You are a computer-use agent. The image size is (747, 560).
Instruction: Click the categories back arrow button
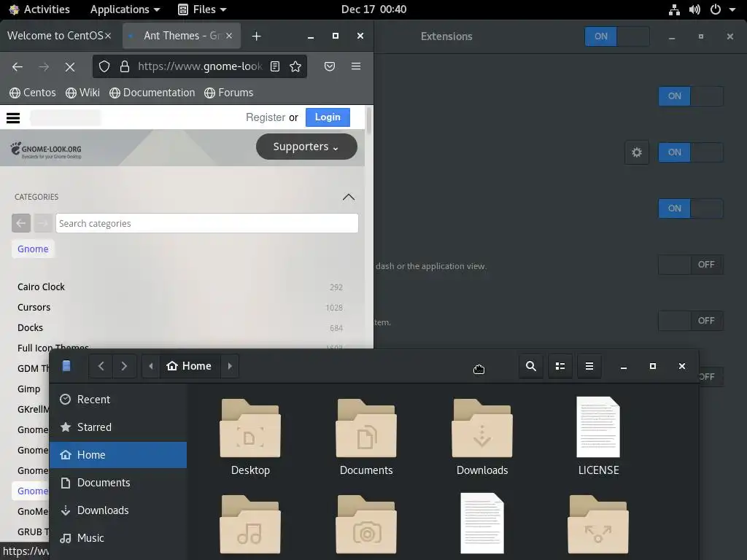point(21,223)
